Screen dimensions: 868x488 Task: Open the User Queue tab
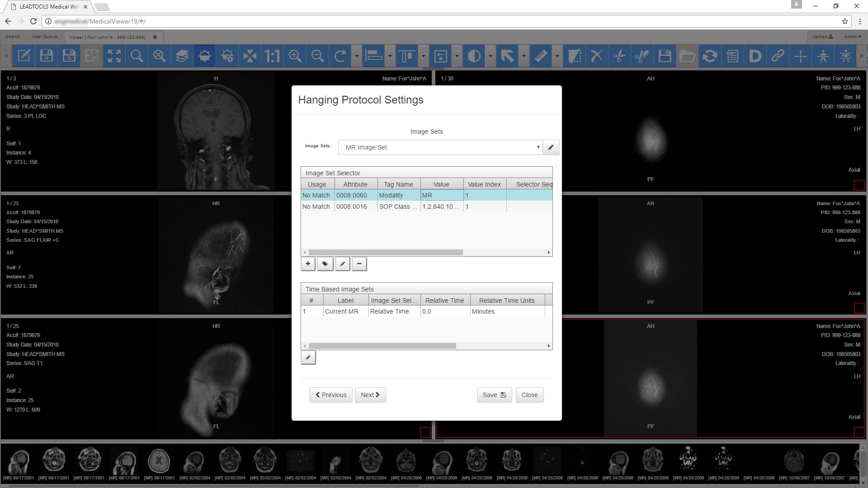[44, 37]
